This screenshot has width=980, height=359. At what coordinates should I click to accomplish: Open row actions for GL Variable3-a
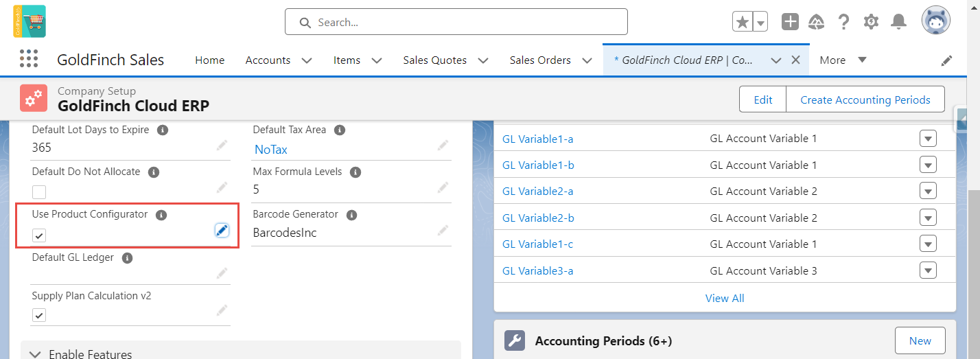928,270
